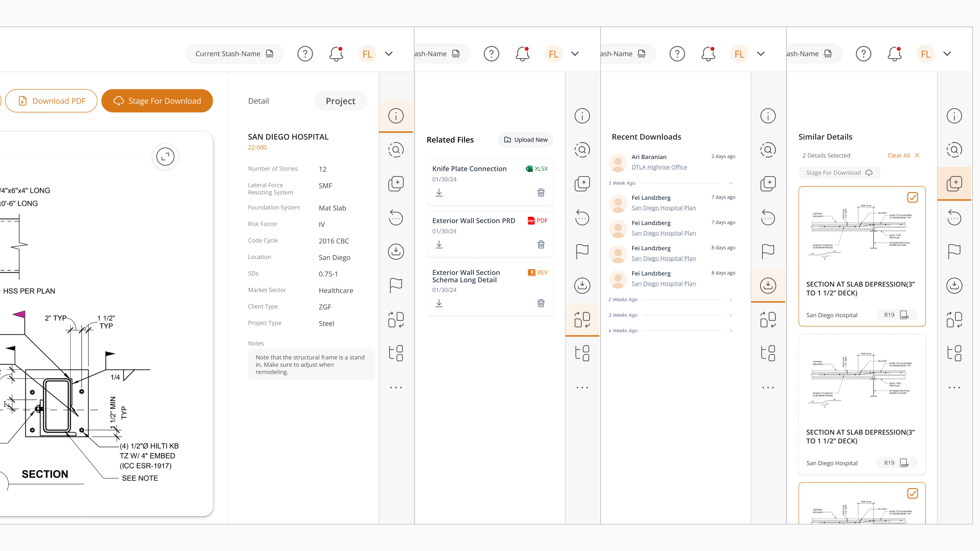Uncheck the topmost Similar Details card checkbox

(x=913, y=197)
